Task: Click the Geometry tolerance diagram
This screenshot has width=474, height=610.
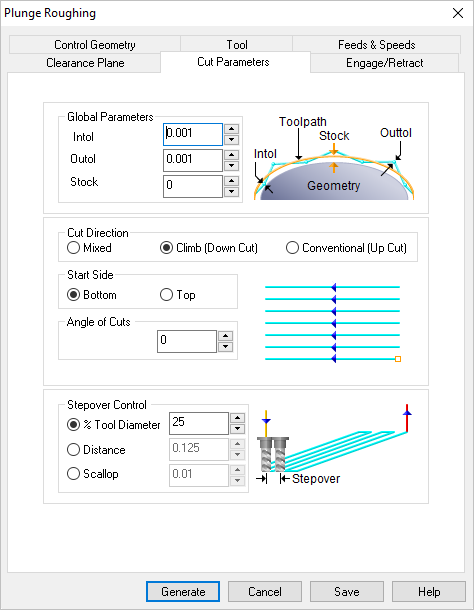Action: click(x=334, y=158)
